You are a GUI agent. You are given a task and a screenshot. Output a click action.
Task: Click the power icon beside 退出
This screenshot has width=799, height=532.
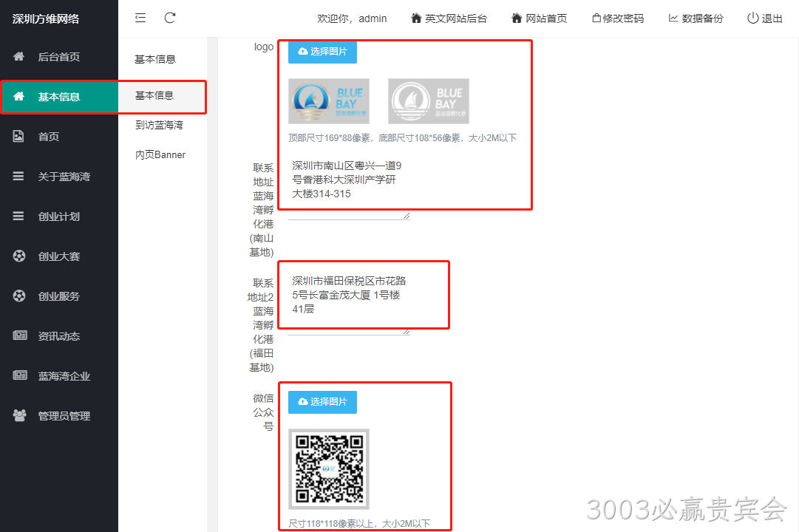coord(752,18)
